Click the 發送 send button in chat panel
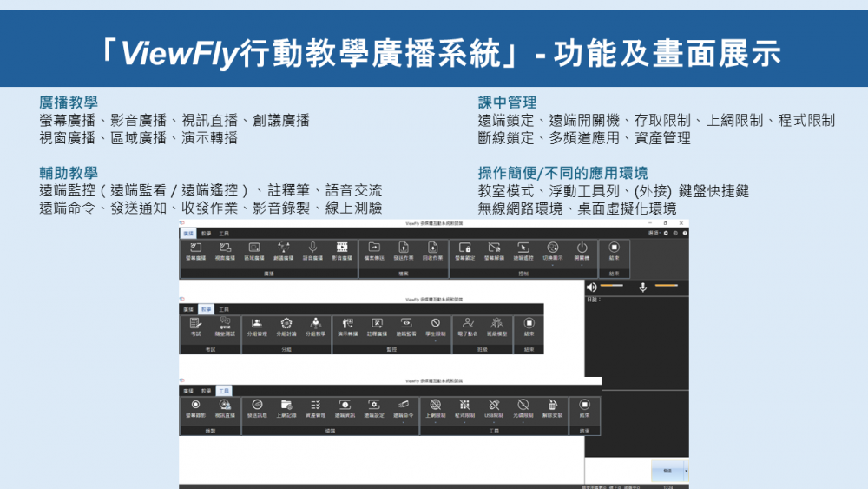 [x=667, y=470]
